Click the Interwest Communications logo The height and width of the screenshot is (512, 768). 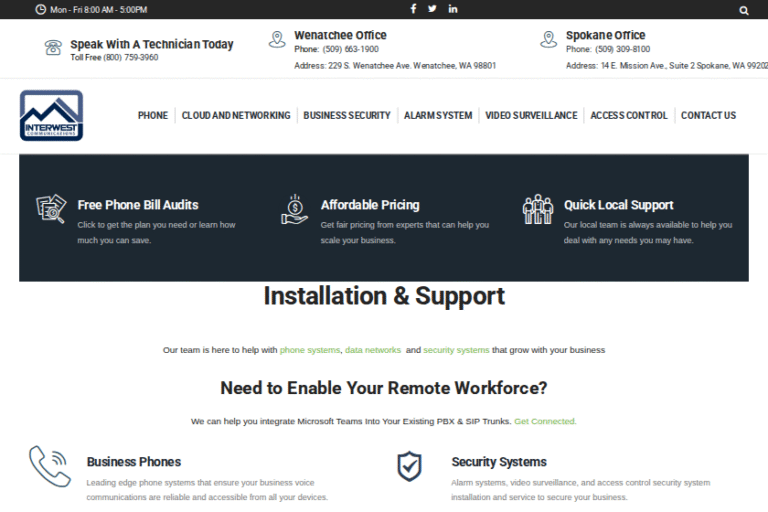point(51,116)
